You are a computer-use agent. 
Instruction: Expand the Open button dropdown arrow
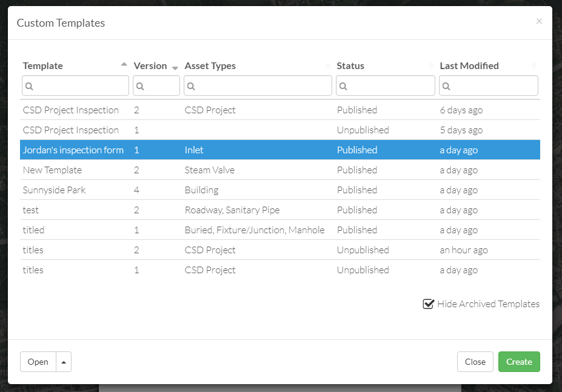pos(64,362)
